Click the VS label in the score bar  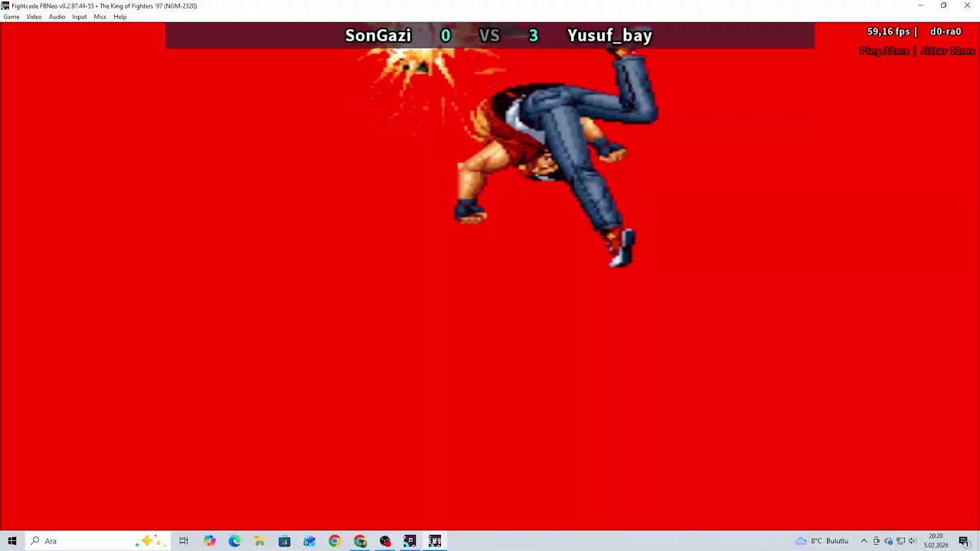coord(489,35)
